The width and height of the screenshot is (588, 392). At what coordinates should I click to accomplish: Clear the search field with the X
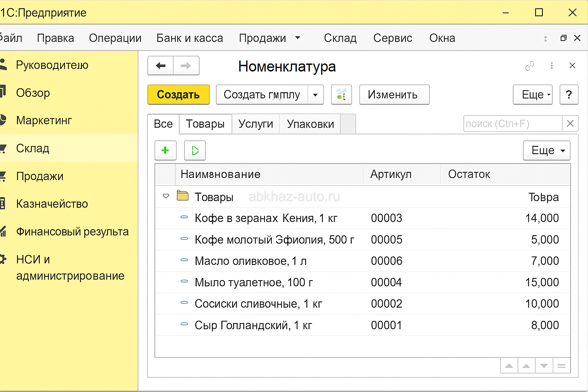[x=570, y=124]
